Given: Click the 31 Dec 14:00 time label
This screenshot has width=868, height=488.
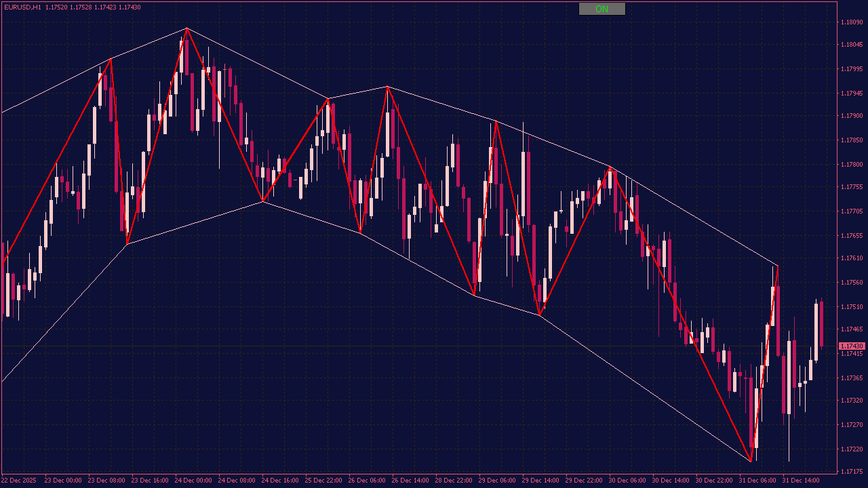Looking at the screenshot, I should tap(800, 481).
